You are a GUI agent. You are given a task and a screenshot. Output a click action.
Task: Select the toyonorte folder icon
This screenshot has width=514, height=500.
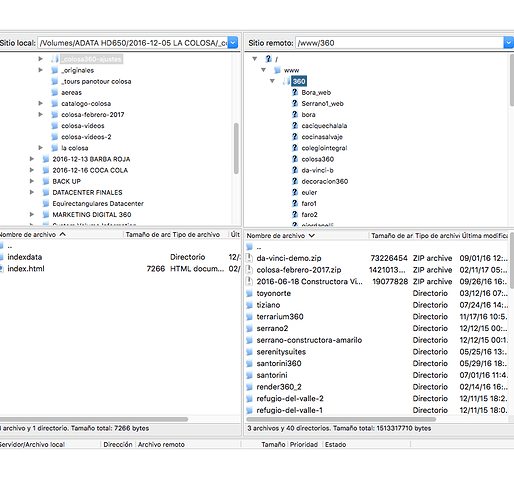(249, 293)
